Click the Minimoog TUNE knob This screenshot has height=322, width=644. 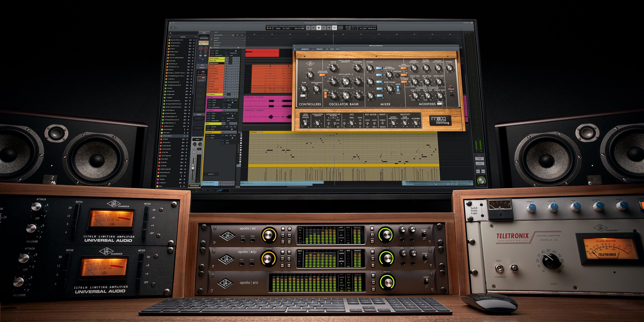click(x=310, y=75)
